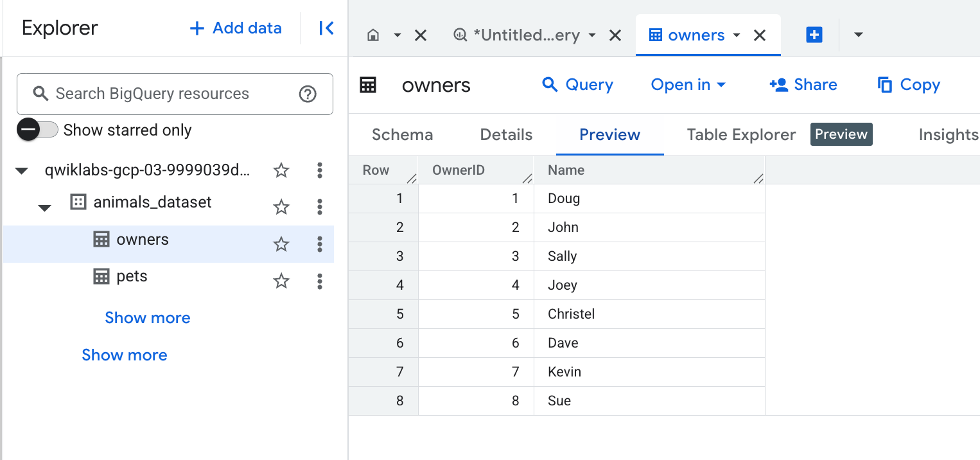Select the Joey name cell
The width and height of the screenshot is (980, 460).
[x=649, y=286]
